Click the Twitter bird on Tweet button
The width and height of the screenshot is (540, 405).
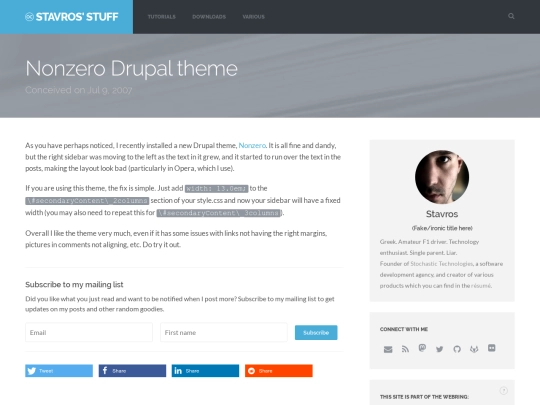[x=32, y=371]
